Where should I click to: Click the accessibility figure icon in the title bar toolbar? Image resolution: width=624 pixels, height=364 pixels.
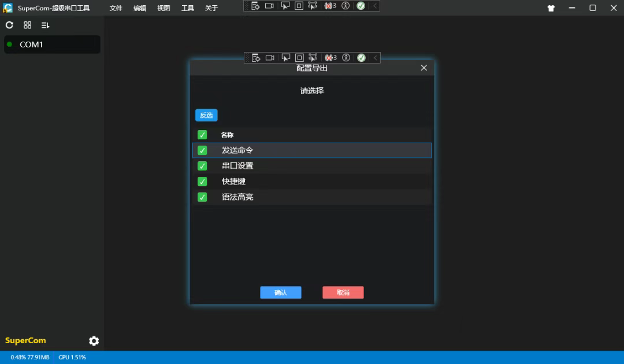(x=346, y=6)
